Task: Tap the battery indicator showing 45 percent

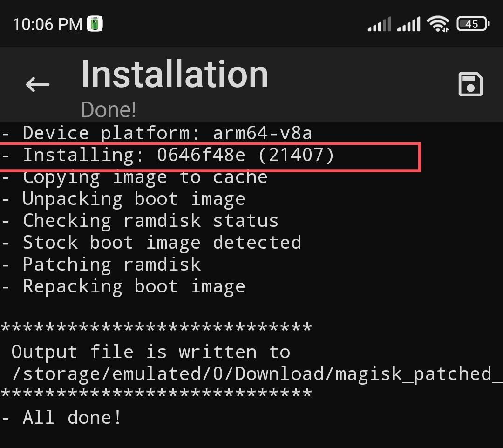Action: pyautogui.click(x=472, y=23)
